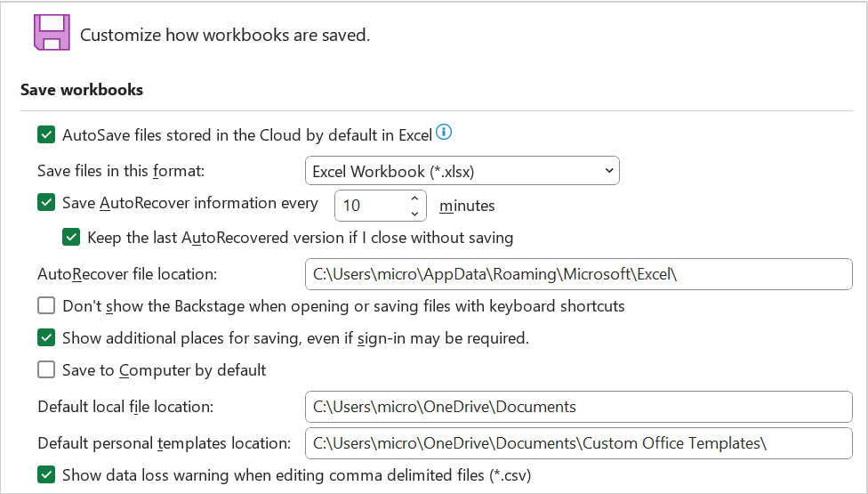Open the Save files in this format dropdown
Screen dimensions: 868x494
[x=462, y=171]
